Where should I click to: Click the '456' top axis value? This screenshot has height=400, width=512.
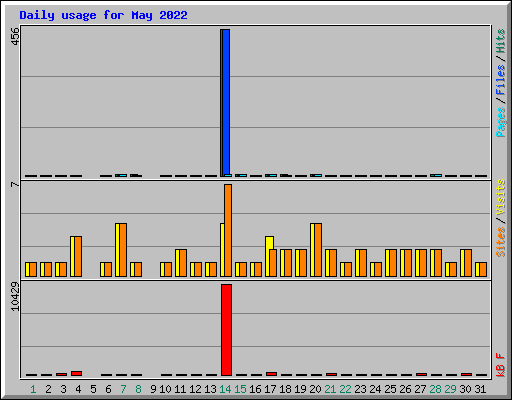pyautogui.click(x=15, y=36)
